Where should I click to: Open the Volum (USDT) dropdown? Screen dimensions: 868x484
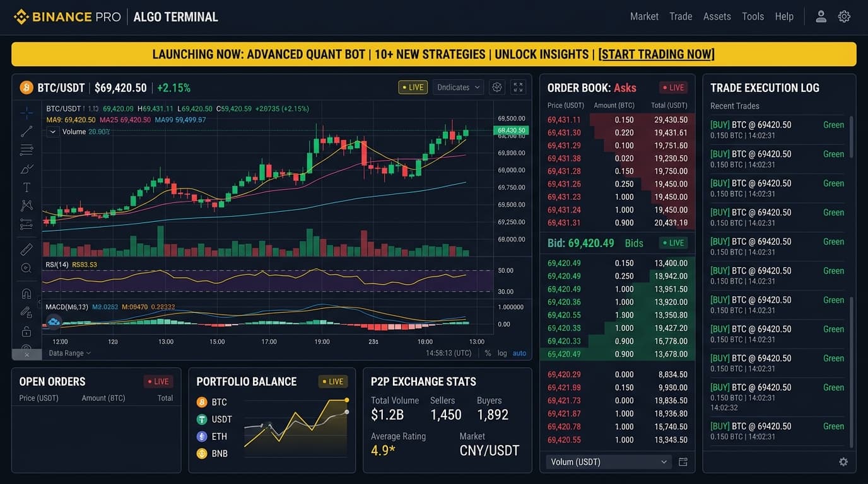[608, 462]
